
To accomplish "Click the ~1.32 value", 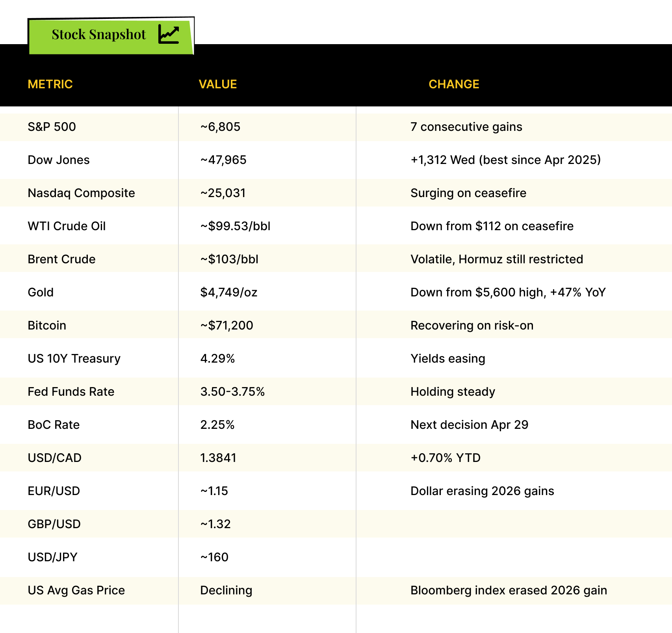I will pos(215,524).
